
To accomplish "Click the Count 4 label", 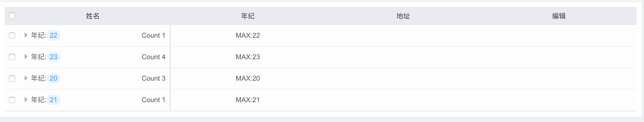I will [x=153, y=57].
